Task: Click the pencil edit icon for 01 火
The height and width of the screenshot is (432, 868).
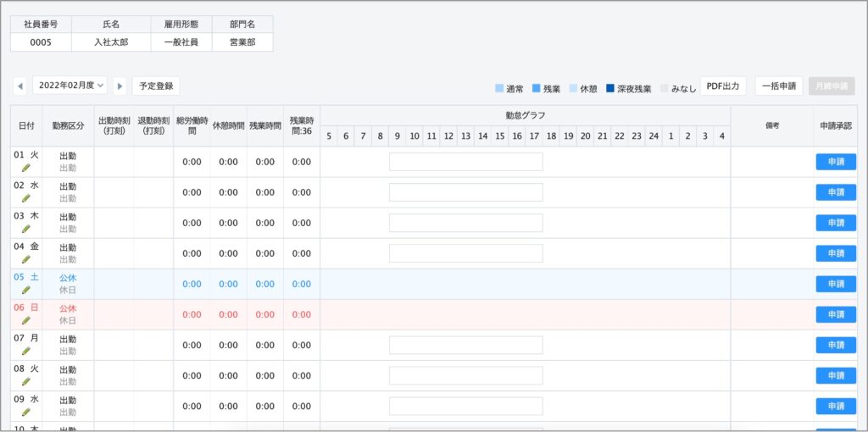Action: coord(26,168)
